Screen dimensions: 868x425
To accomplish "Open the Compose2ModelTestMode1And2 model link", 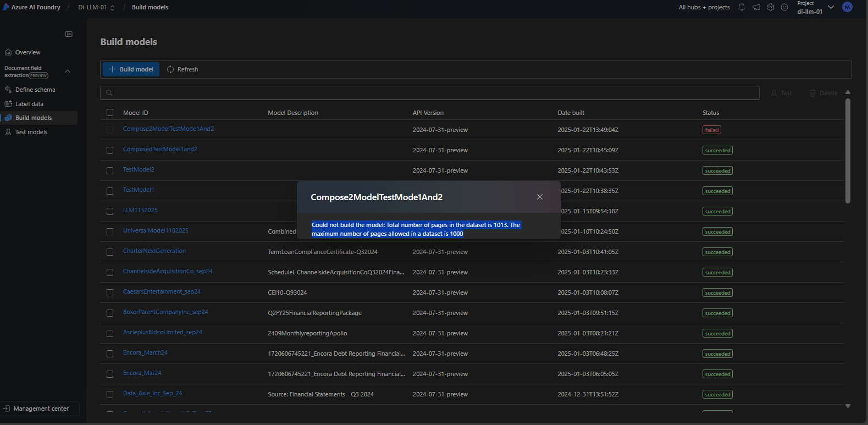I will pos(168,129).
